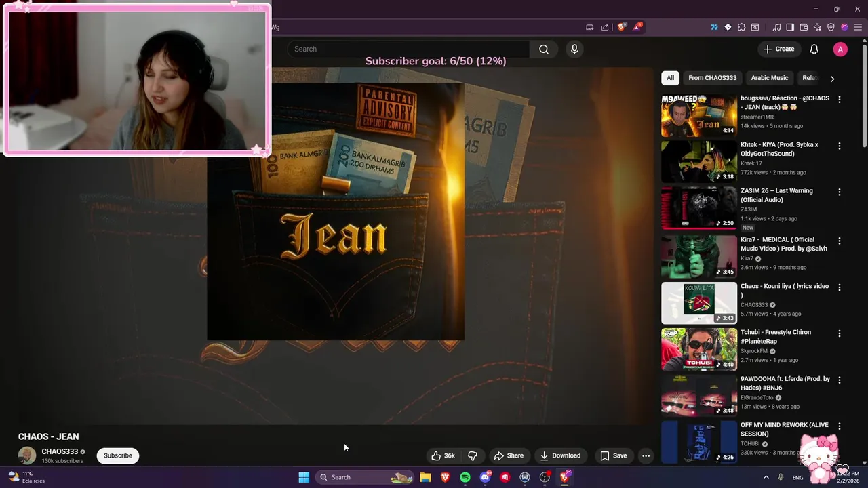Open 9AWDOOHA ft. Lferda thumbnail
The height and width of the screenshot is (488, 868).
(699, 396)
